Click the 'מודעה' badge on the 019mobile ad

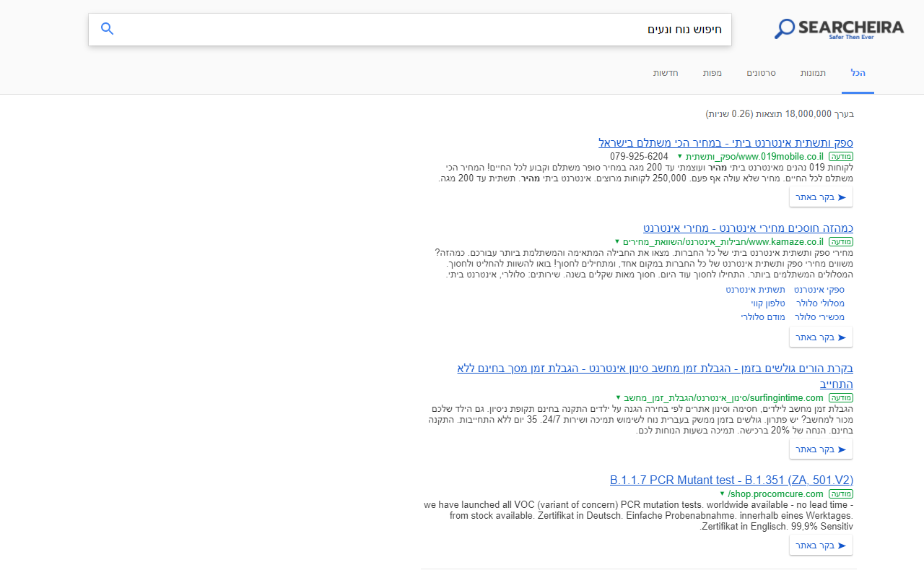840,157
